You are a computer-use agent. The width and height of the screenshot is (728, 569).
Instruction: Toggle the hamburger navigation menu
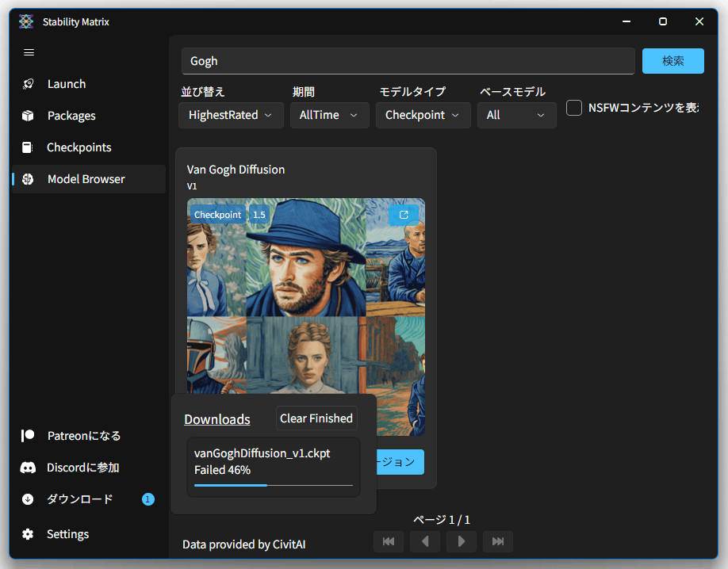point(29,52)
